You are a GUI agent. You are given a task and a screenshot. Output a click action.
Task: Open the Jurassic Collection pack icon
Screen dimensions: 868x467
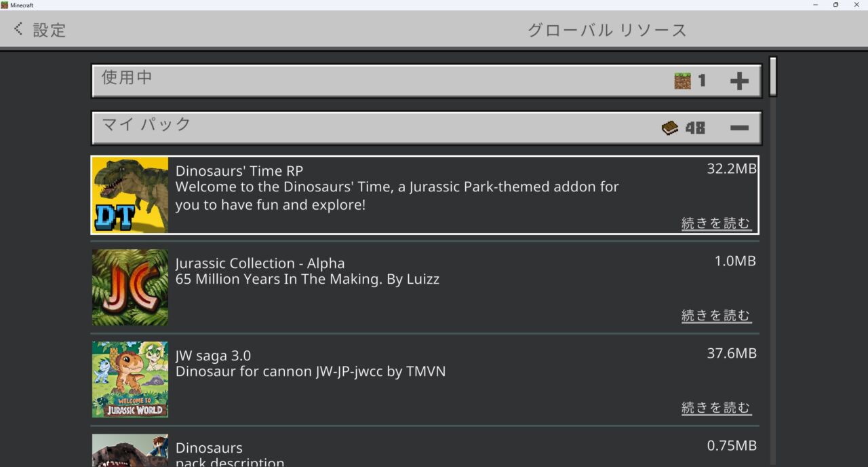click(x=130, y=287)
